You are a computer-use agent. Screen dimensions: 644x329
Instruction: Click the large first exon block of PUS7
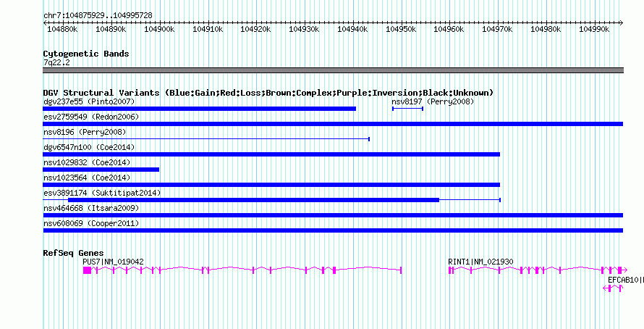pyautogui.click(x=87, y=270)
